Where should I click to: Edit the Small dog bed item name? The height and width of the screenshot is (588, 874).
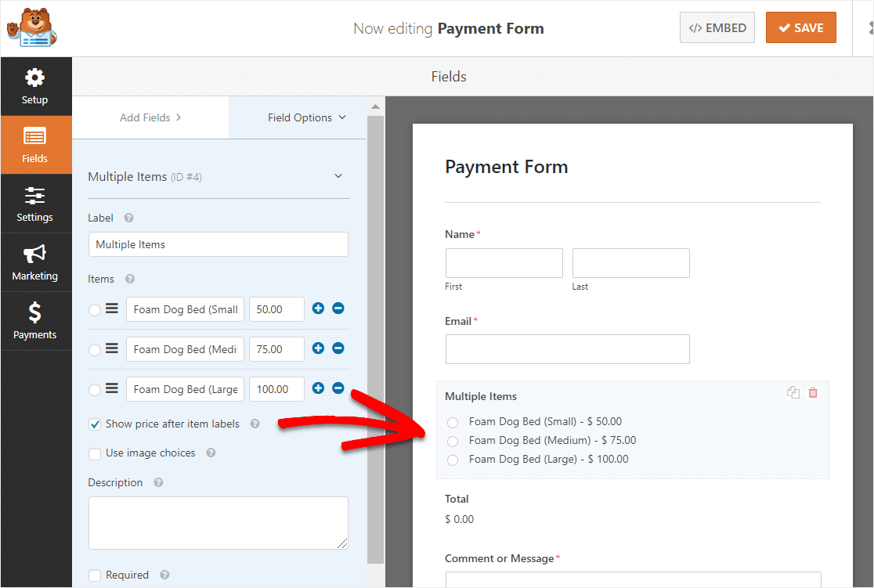point(185,309)
